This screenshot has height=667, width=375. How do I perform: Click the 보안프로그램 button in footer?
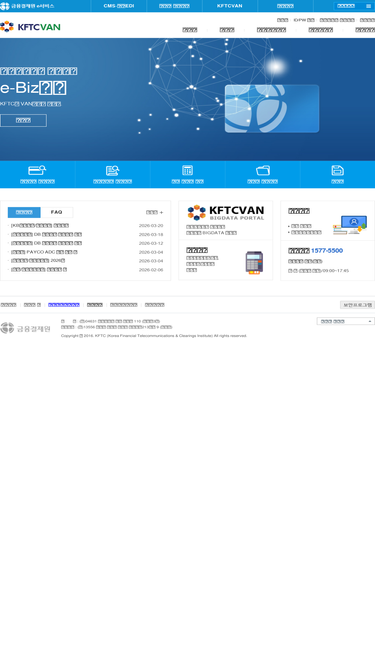358,305
